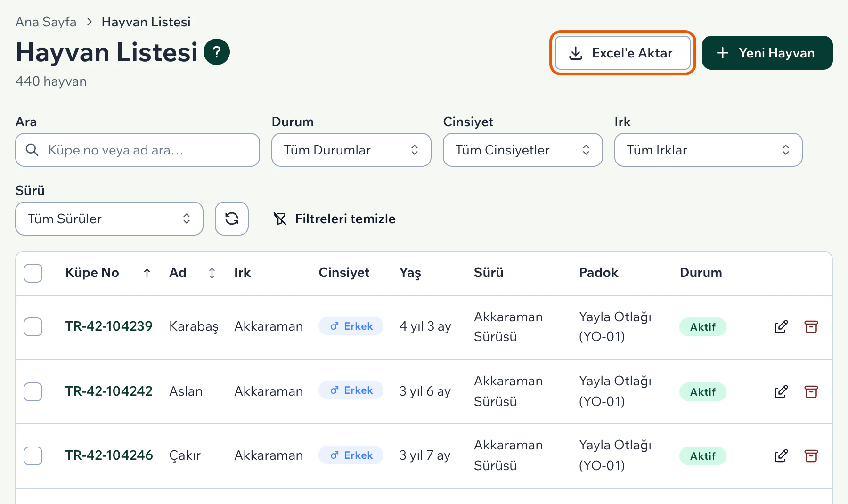This screenshot has width=848, height=504.
Task: Click the name Çakır in the table
Action: tap(185, 455)
